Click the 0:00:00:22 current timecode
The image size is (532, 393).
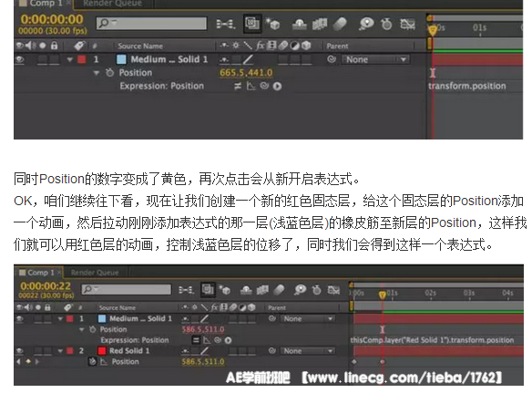pos(46,286)
